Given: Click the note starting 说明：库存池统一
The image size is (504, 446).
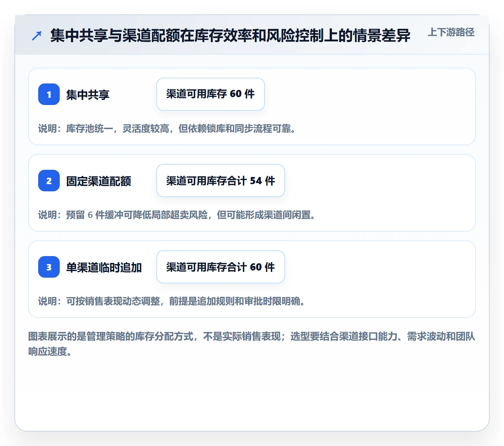Looking at the screenshot, I should (x=167, y=129).
